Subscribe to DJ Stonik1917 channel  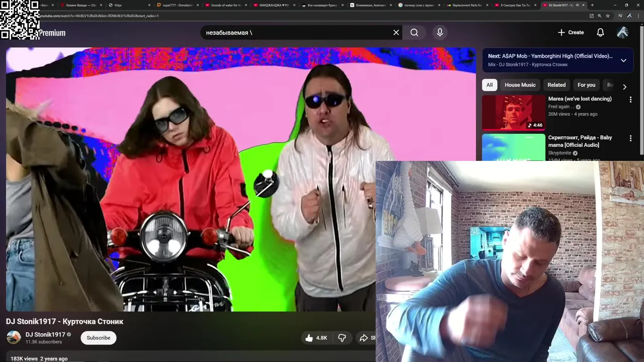[x=99, y=338]
